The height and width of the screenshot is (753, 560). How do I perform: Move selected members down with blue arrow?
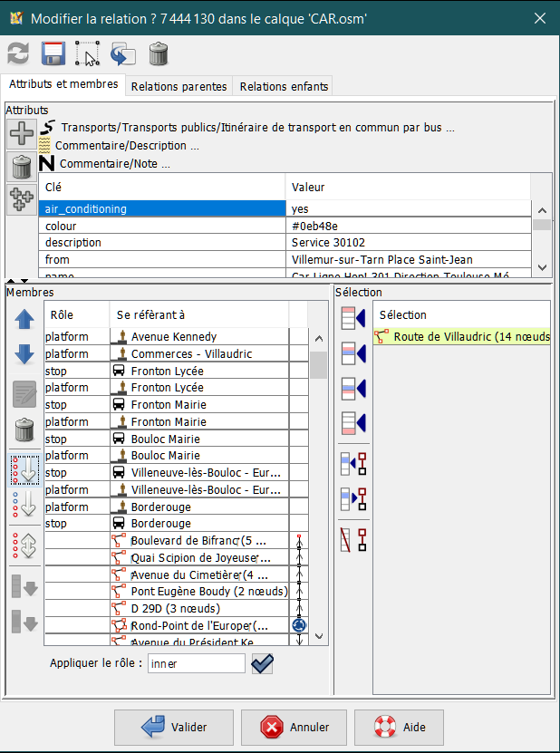tap(24, 355)
